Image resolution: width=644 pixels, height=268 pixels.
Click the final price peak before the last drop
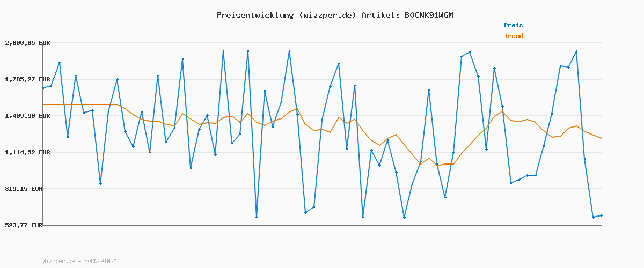click(x=576, y=51)
